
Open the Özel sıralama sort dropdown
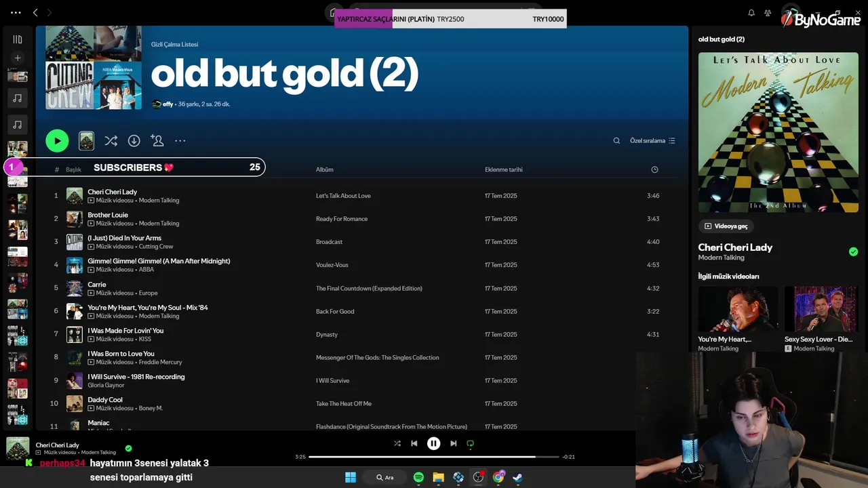tap(652, 141)
